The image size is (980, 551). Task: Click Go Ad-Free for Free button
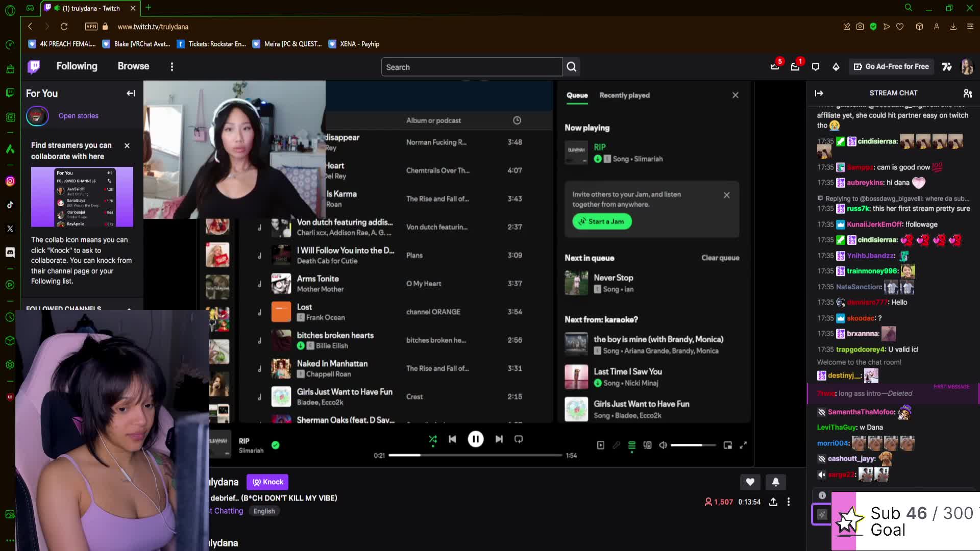891,67
